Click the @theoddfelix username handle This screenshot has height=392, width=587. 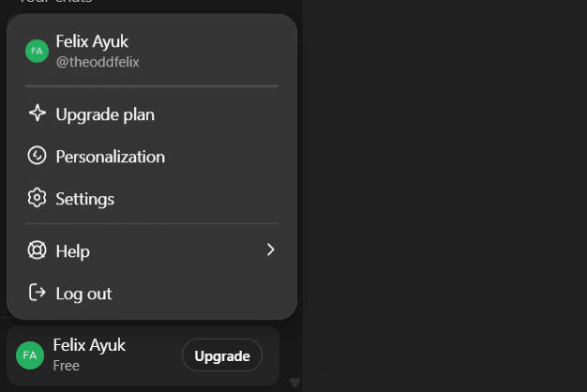point(98,62)
